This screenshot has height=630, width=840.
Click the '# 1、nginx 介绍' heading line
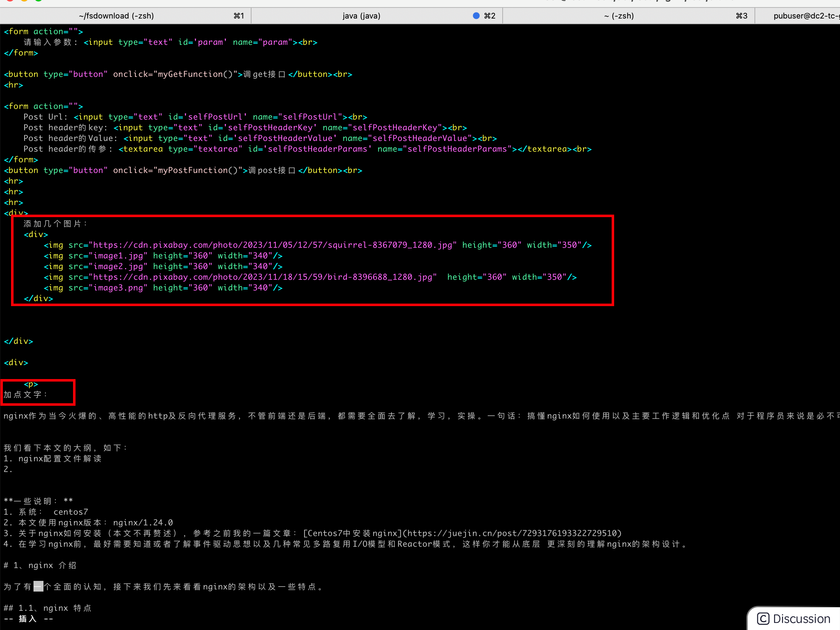pos(40,566)
